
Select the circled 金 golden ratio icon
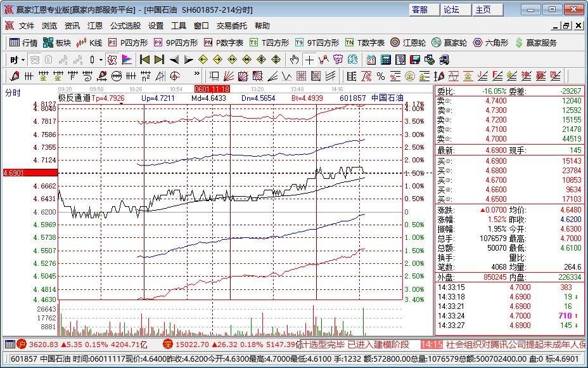(410, 76)
